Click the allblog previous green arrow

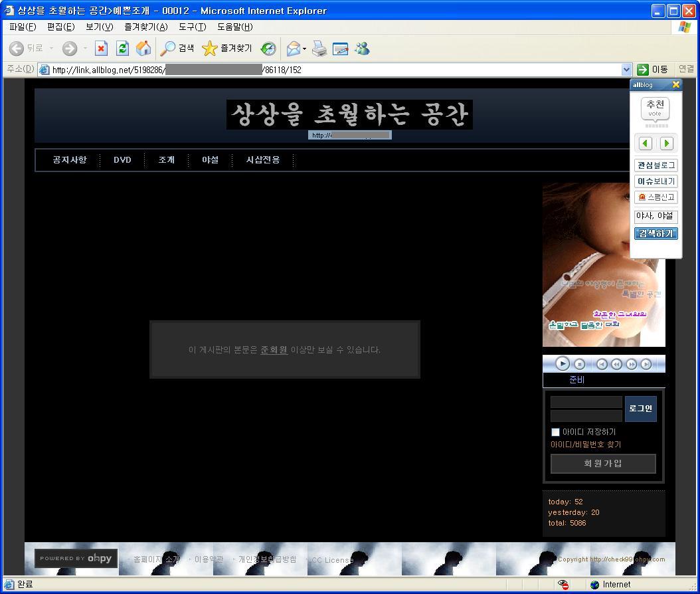click(645, 144)
